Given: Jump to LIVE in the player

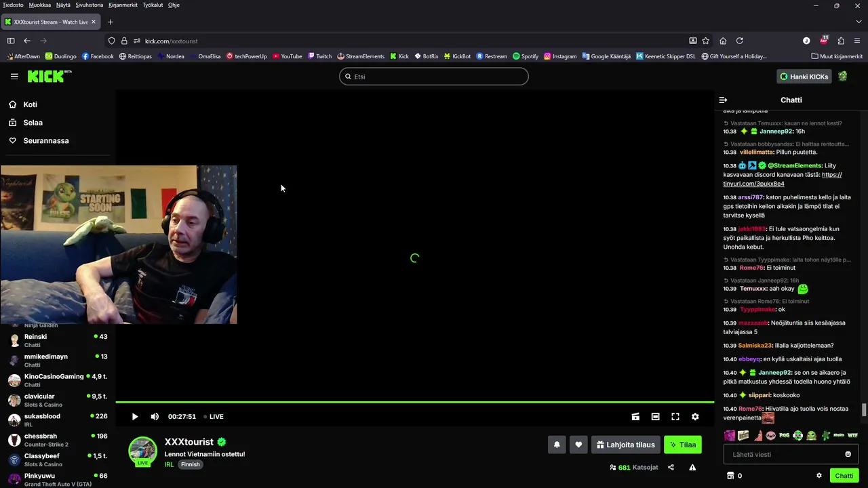Looking at the screenshot, I should (214, 417).
